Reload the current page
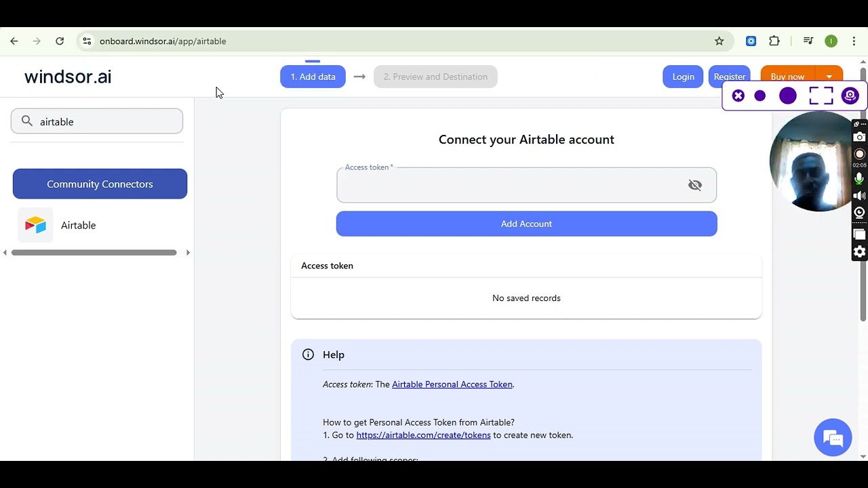This screenshot has height=488, width=868. pyautogui.click(x=60, y=41)
